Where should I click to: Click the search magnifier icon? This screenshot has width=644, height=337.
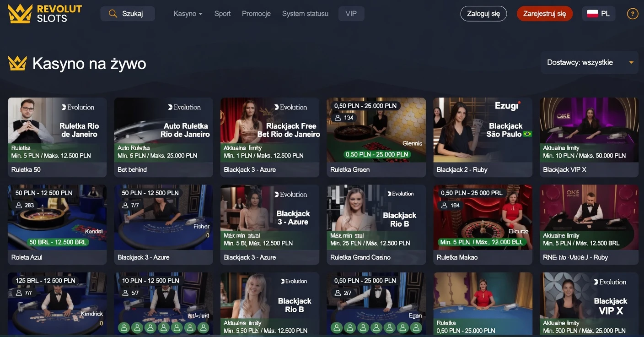(113, 14)
